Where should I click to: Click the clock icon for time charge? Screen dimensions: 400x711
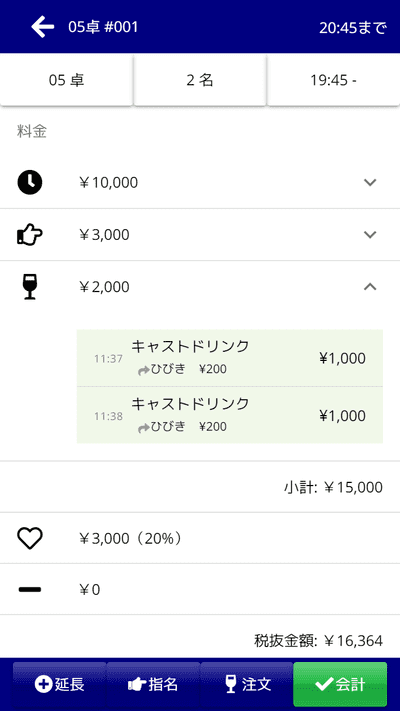coord(30,182)
